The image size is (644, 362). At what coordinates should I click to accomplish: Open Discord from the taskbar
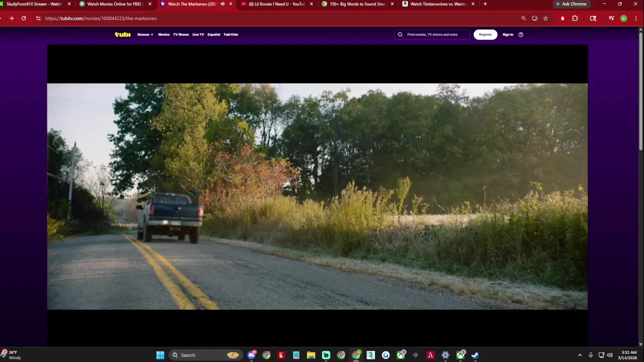[252, 355]
